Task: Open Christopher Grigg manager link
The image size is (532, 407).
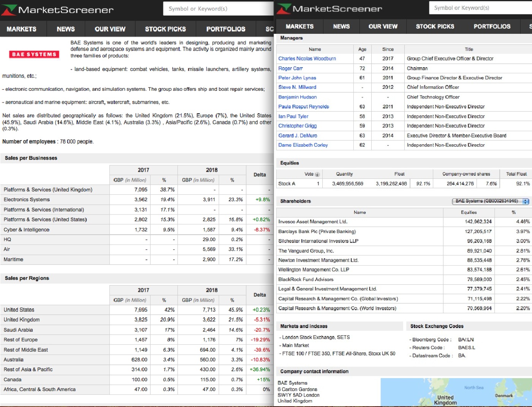Action: [298, 126]
